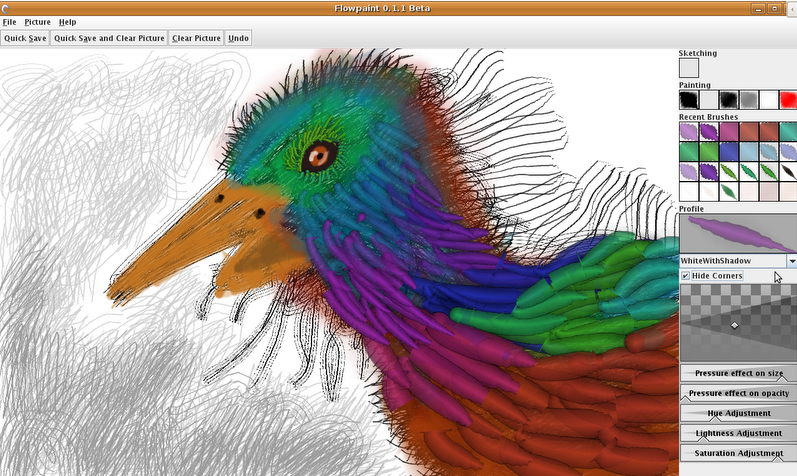The image size is (797, 476).
Task: Click the Clear Picture button
Action: 196,38
